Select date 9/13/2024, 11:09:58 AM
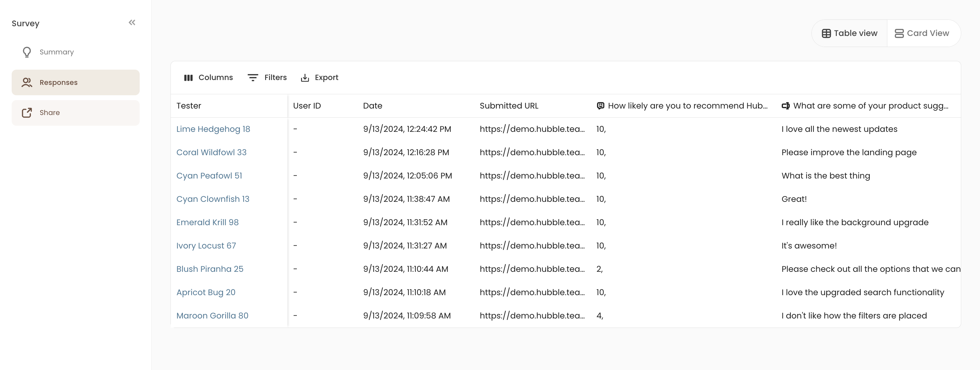This screenshot has height=370, width=980. [407, 316]
